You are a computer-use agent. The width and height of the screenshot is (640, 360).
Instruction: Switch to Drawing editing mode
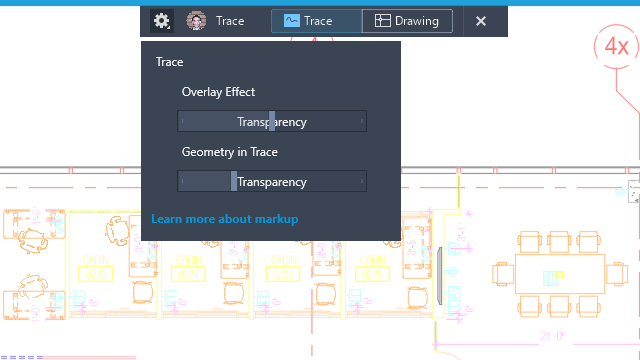(x=407, y=21)
